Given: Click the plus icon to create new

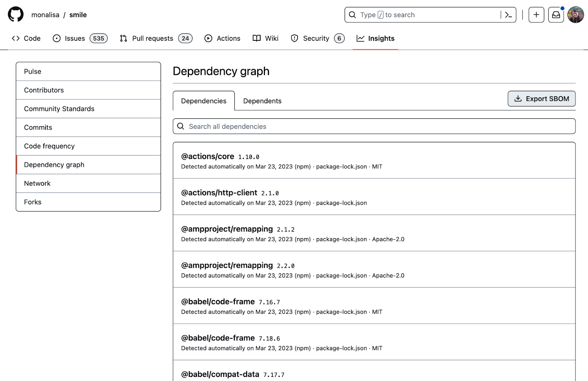Looking at the screenshot, I should coord(536,15).
